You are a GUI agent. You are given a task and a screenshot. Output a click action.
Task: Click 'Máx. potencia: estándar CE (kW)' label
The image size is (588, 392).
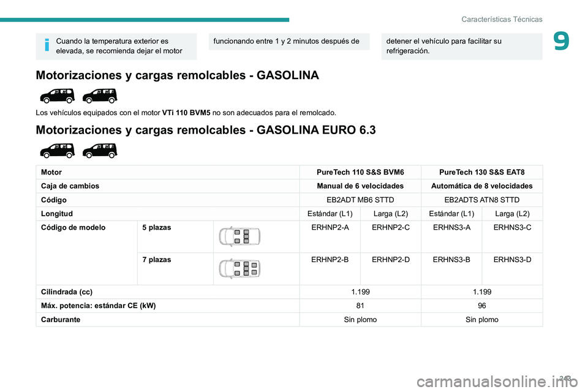click(x=98, y=306)
